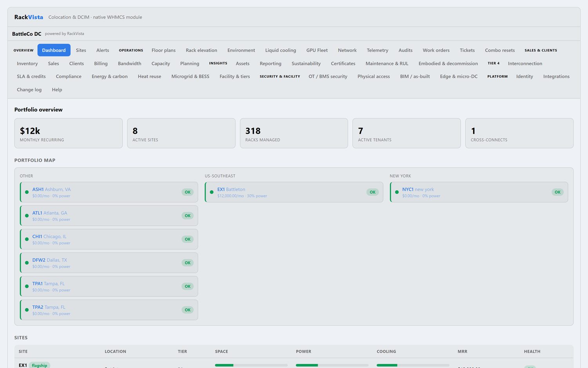Open TPA2 Tampa, FL site

pos(109,310)
